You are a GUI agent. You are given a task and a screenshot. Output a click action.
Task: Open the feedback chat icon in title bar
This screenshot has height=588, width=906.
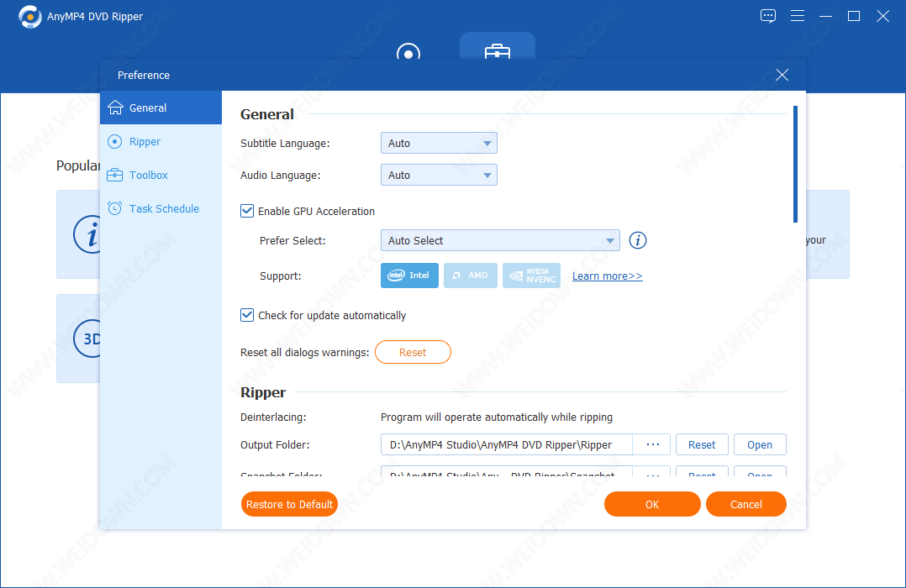click(x=768, y=16)
